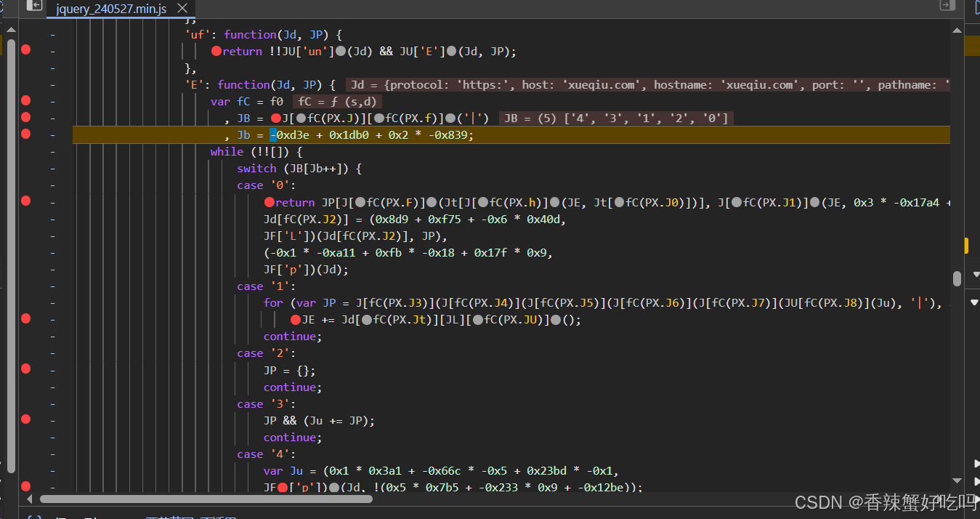The image size is (980, 519).
Task: Toggle the breakpoint on the 'JP && (Ju += JP)' line
Action: click(25, 420)
